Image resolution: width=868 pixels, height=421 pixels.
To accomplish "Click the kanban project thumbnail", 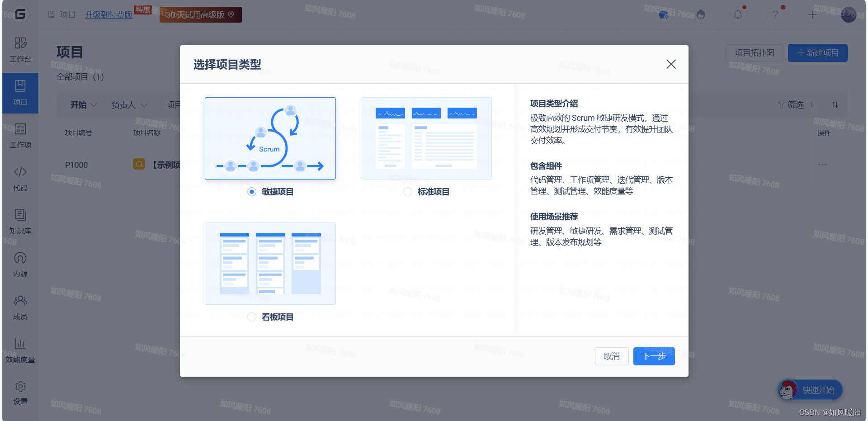I will click(x=270, y=264).
